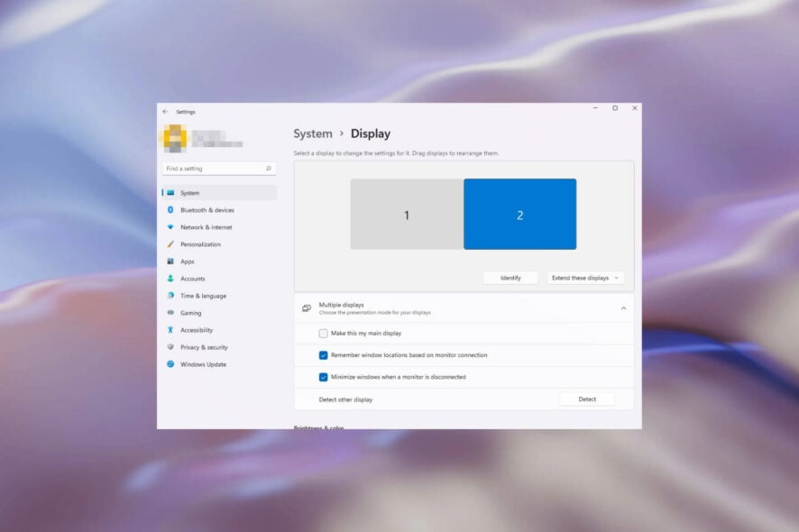799x532 pixels.
Task: Click the Gaming controller icon
Action: tap(170, 312)
